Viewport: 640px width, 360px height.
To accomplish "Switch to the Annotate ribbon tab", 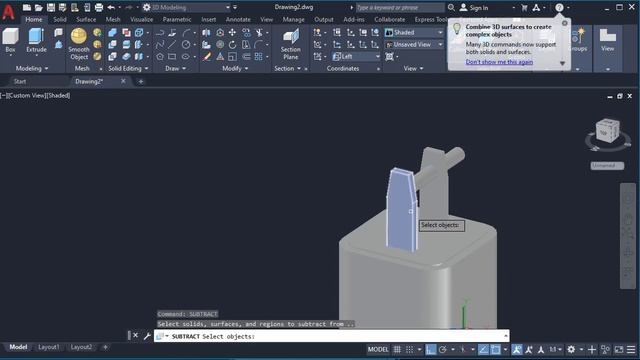I will (x=238, y=19).
